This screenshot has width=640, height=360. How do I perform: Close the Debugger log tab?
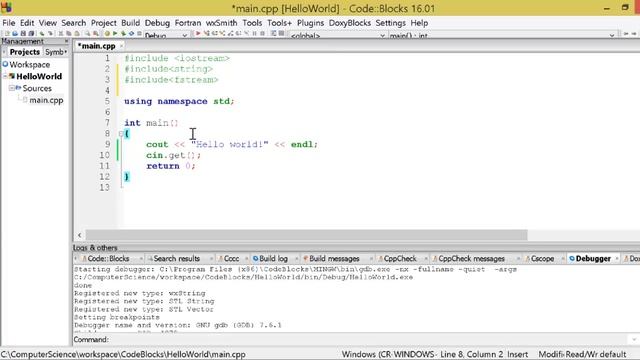(616, 259)
